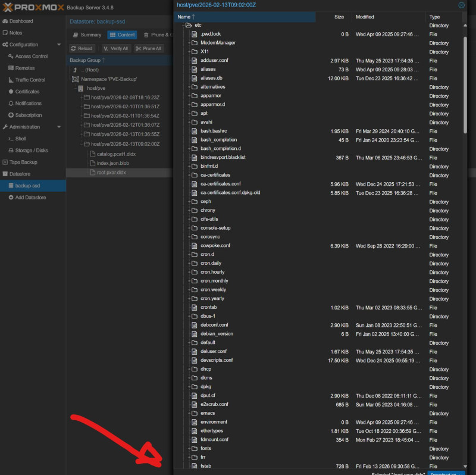476x475 pixels.
Task: Select cowpoke.conf file icon
Action: (195, 245)
